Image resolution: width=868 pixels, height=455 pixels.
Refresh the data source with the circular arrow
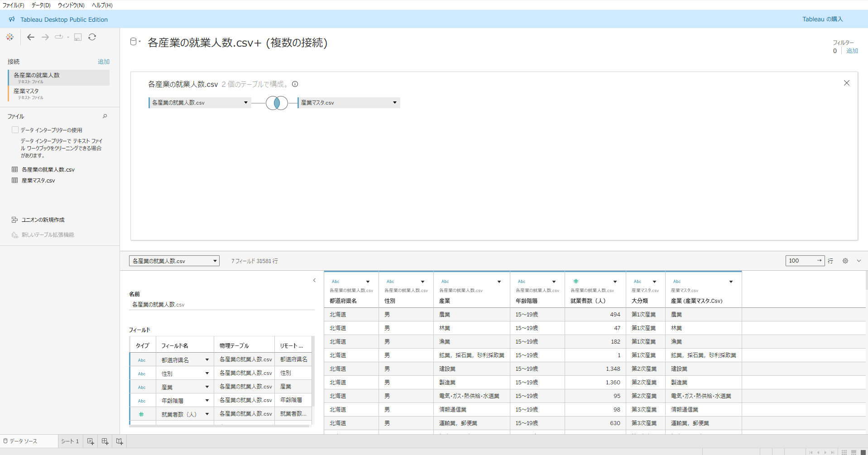pyautogui.click(x=92, y=37)
